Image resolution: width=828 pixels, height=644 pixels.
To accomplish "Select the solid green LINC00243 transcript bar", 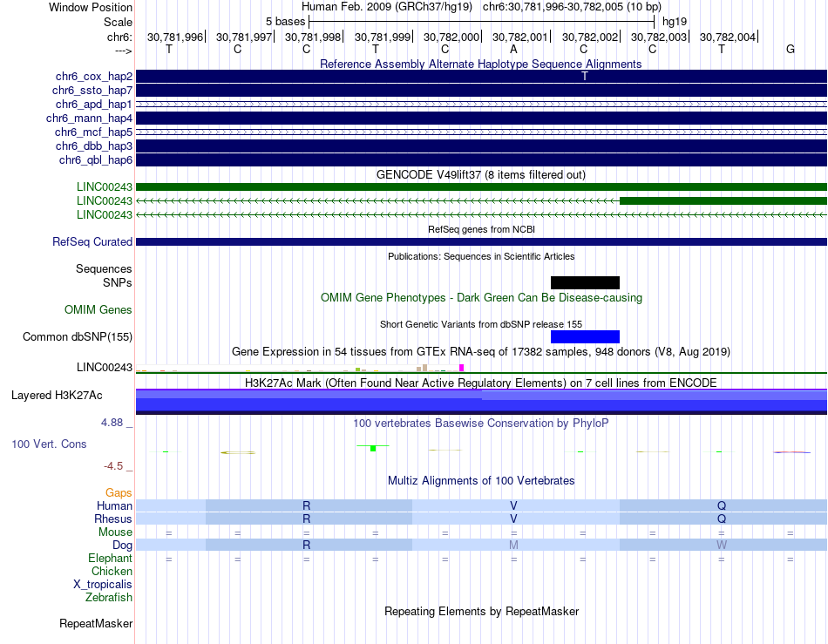I will (481, 186).
